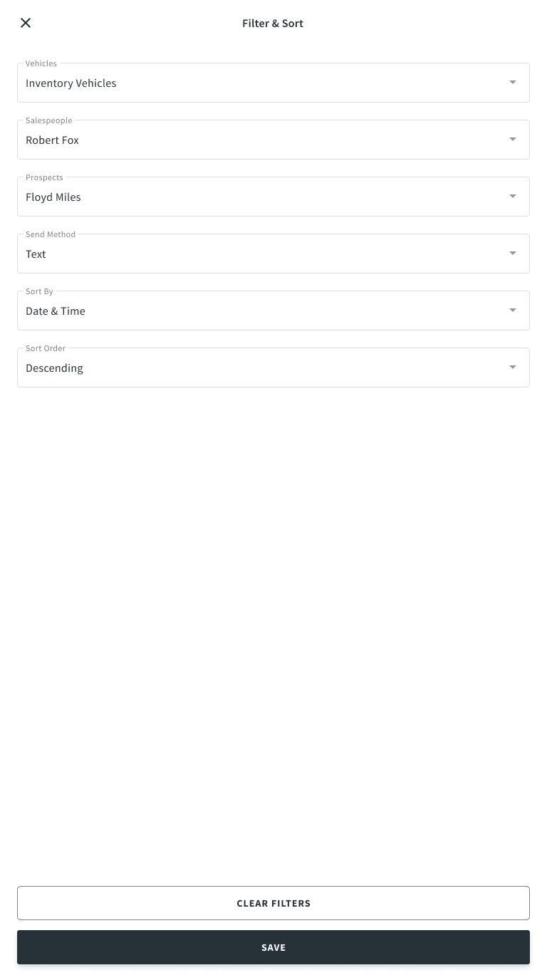Viewport: 547px width, 980px height.
Task: Click the Vehicles field dropdown arrow
Action: coord(512,83)
